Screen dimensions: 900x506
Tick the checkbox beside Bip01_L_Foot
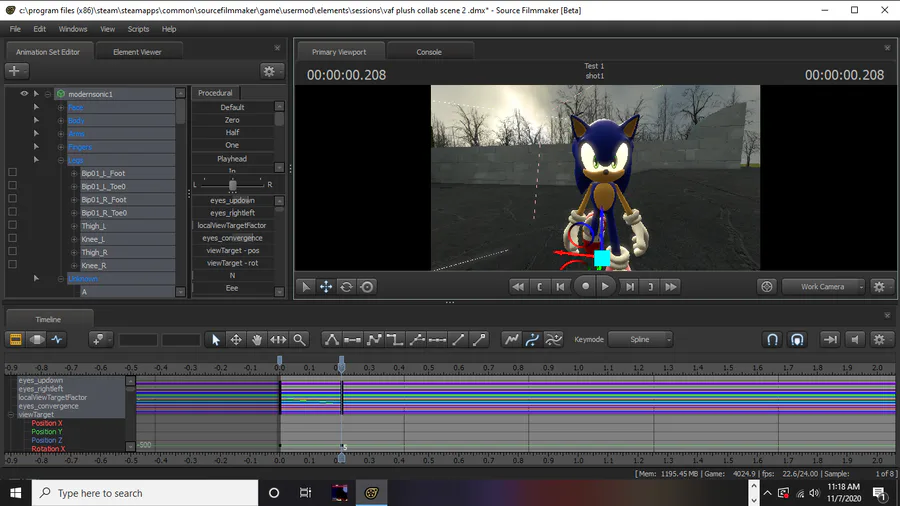tap(13, 172)
